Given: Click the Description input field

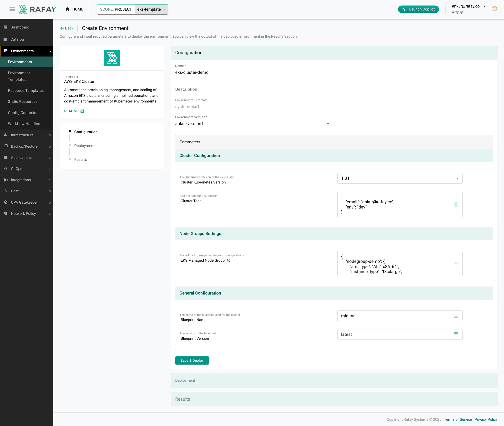Looking at the screenshot, I should point(253,89).
